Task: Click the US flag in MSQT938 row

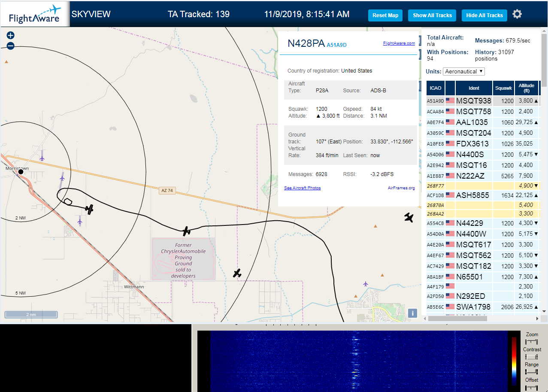Action: click(450, 101)
